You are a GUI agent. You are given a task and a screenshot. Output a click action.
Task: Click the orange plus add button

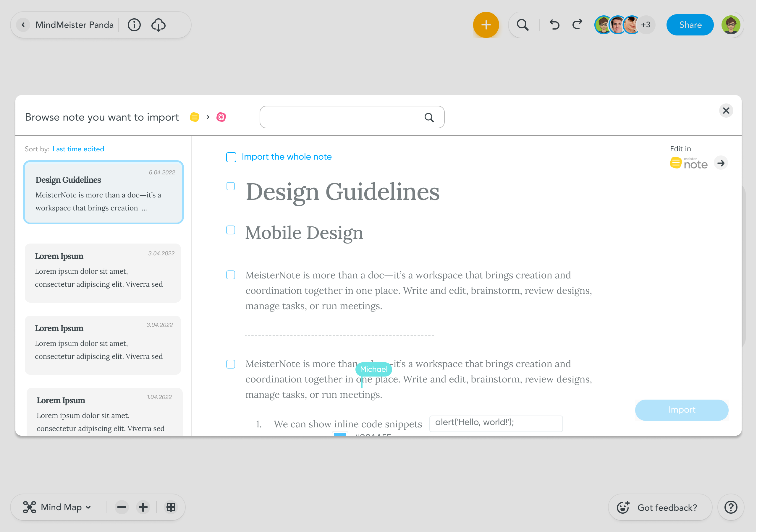[486, 25]
